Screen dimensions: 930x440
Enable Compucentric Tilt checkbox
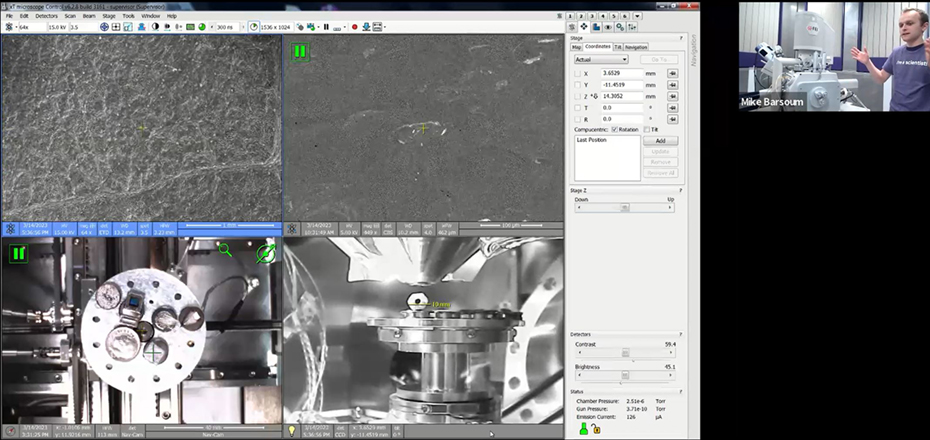(x=647, y=129)
